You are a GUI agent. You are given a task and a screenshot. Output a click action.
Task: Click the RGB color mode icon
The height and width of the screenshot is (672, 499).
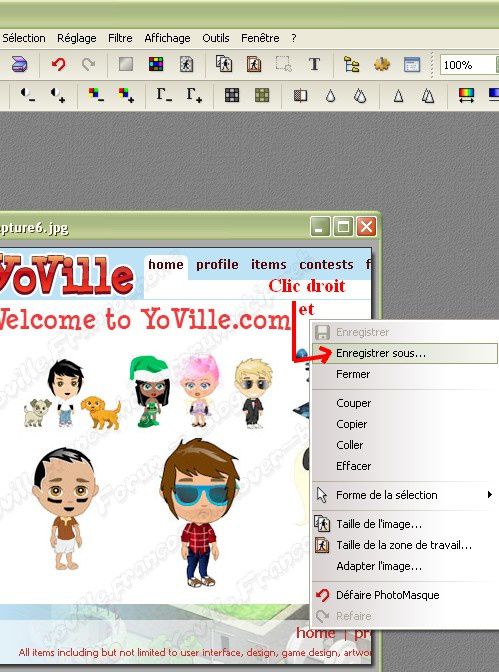coord(156,64)
